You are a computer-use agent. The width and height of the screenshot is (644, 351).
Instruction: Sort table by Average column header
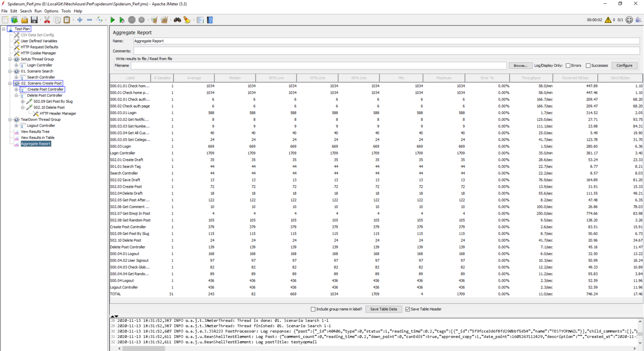[194, 78]
